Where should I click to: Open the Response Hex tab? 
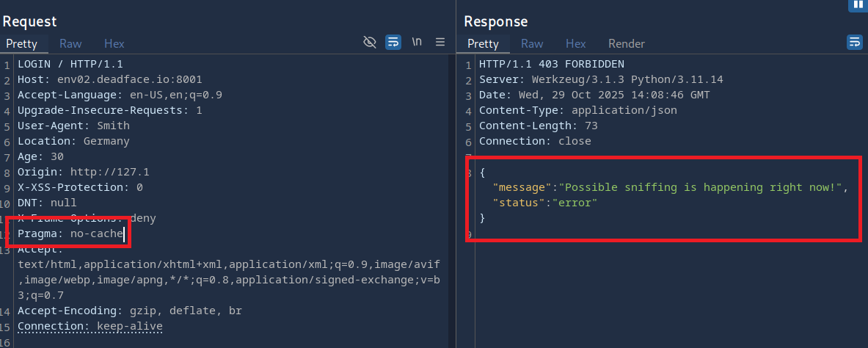575,43
